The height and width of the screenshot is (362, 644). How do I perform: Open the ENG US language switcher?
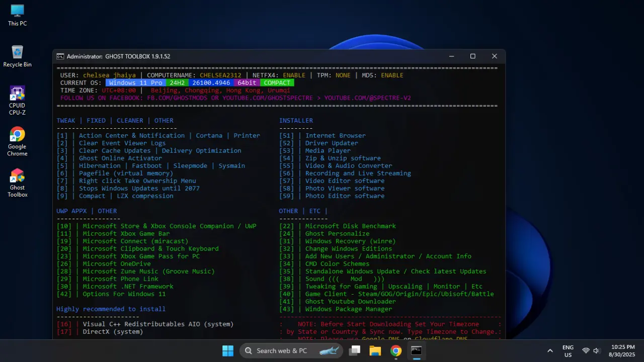[568, 351]
